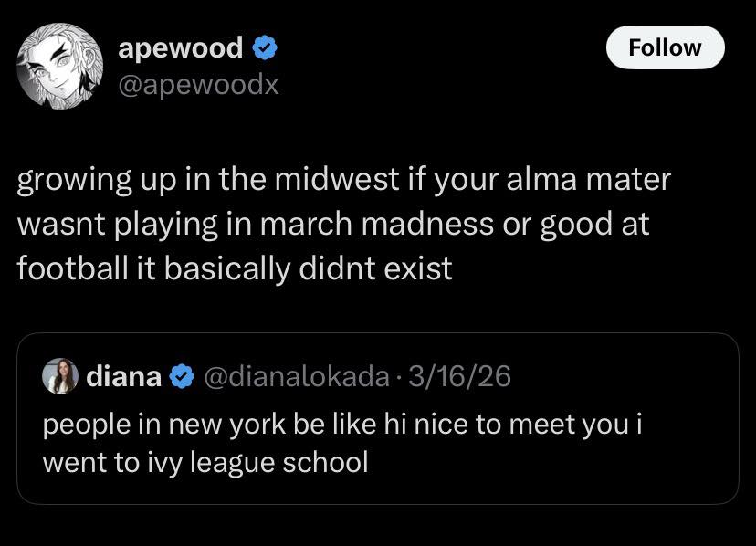Click the line starting 'growing up in the midwest'
Viewport: 756px width, 546px height.
343,179
